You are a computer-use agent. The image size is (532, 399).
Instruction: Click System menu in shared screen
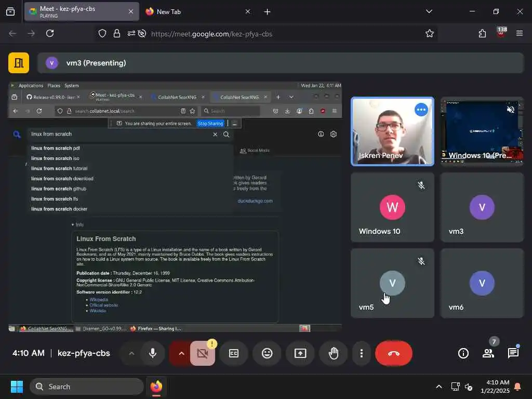click(x=71, y=86)
